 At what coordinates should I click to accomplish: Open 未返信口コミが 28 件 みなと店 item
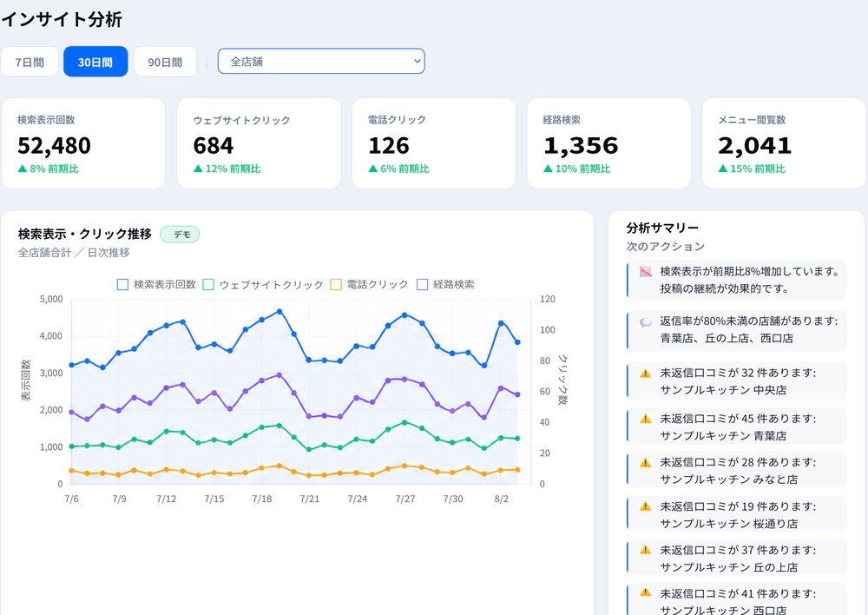(737, 470)
